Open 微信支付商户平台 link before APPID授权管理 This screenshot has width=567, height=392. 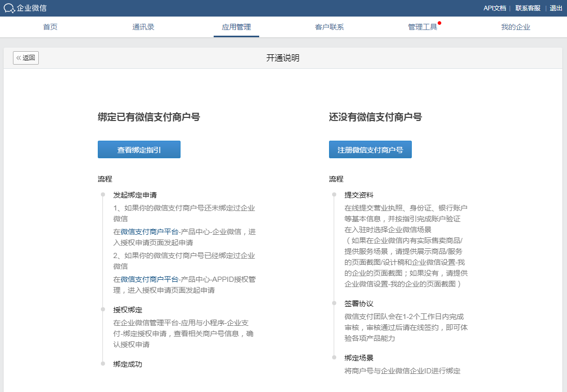(150, 279)
